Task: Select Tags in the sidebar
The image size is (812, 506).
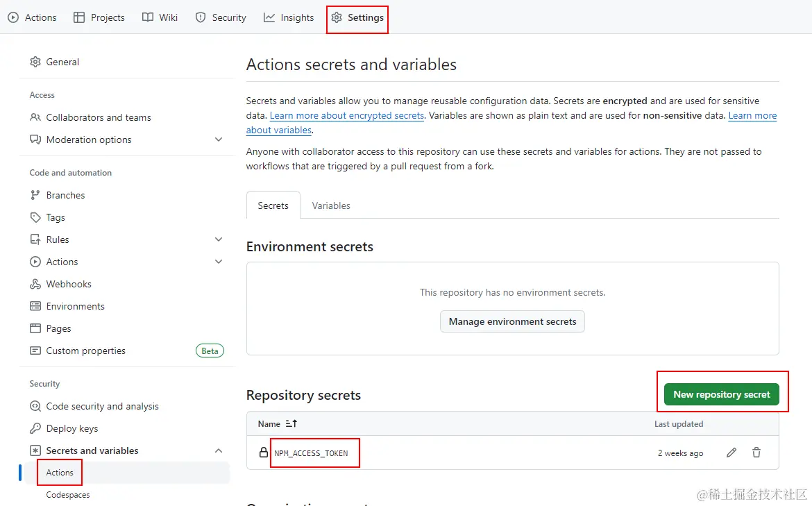Action: 56,217
